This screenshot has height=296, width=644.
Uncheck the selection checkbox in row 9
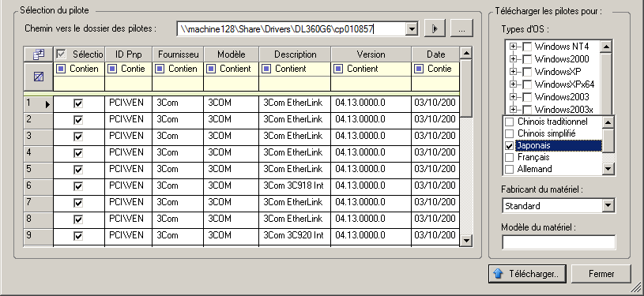click(78, 236)
